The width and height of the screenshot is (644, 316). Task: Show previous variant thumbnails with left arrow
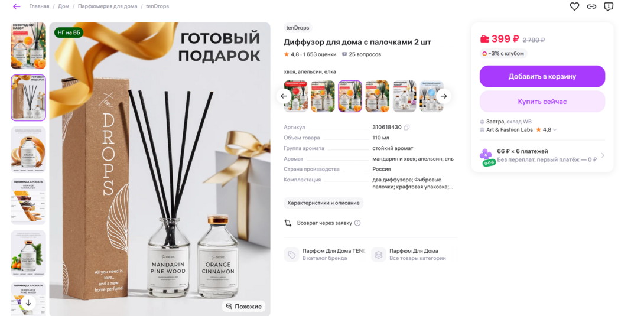(284, 96)
